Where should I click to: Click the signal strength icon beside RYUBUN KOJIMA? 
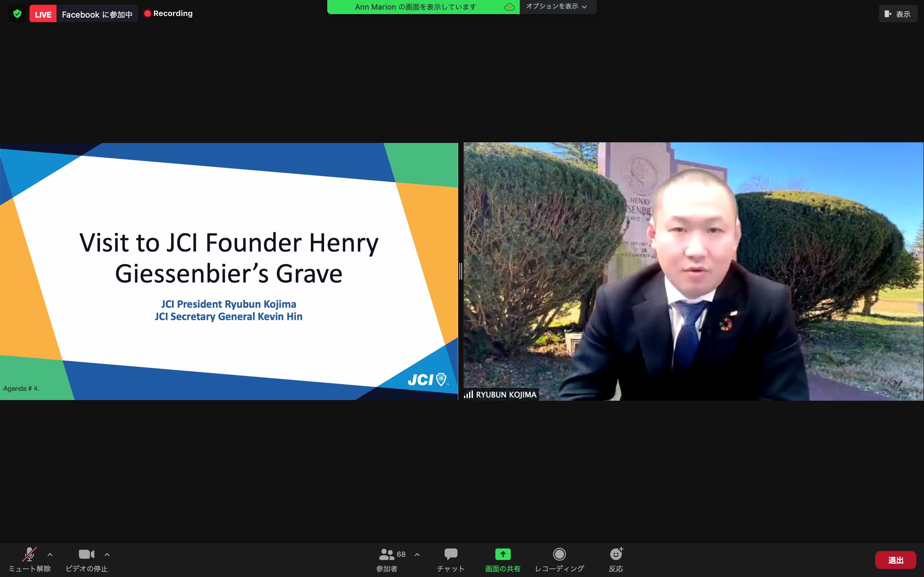point(468,394)
